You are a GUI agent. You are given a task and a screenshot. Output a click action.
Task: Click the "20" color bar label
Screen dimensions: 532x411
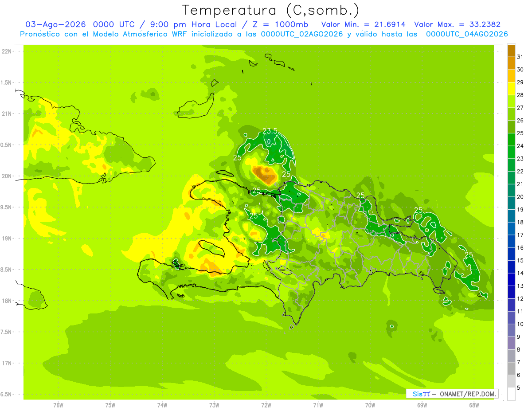click(x=520, y=197)
